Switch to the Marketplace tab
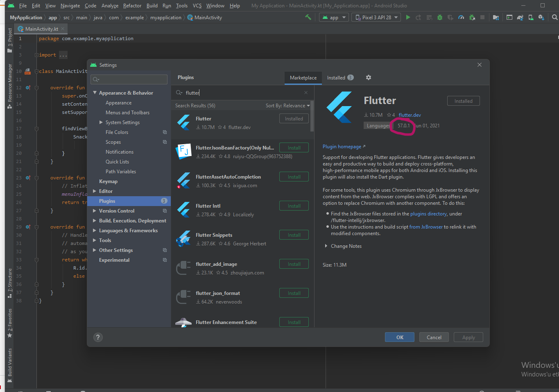The height and width of the screenshot is (392, 559). click(x=303, y=78)
